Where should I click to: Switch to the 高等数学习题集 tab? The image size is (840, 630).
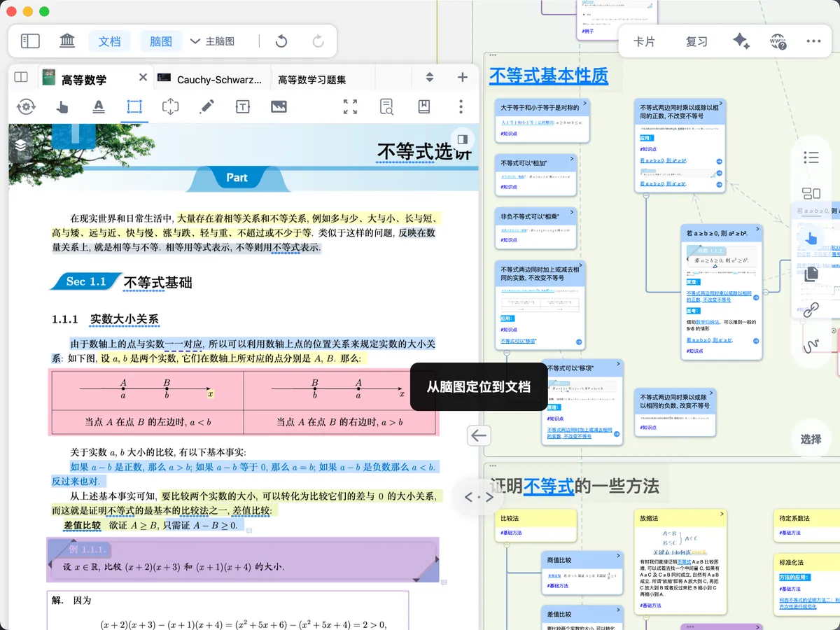(x=312, y=79)
